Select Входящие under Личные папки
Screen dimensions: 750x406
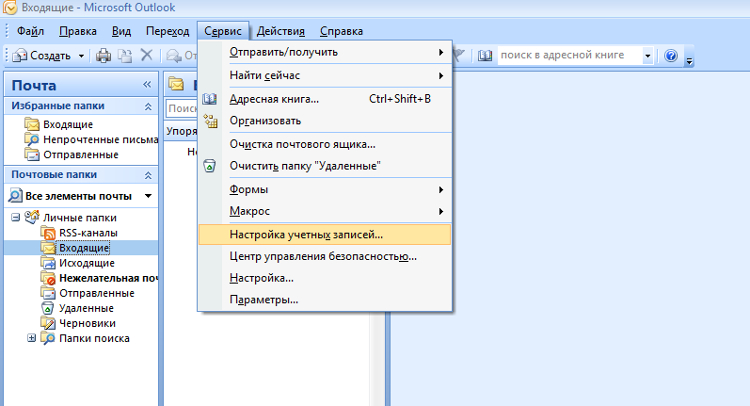point(84,248)
